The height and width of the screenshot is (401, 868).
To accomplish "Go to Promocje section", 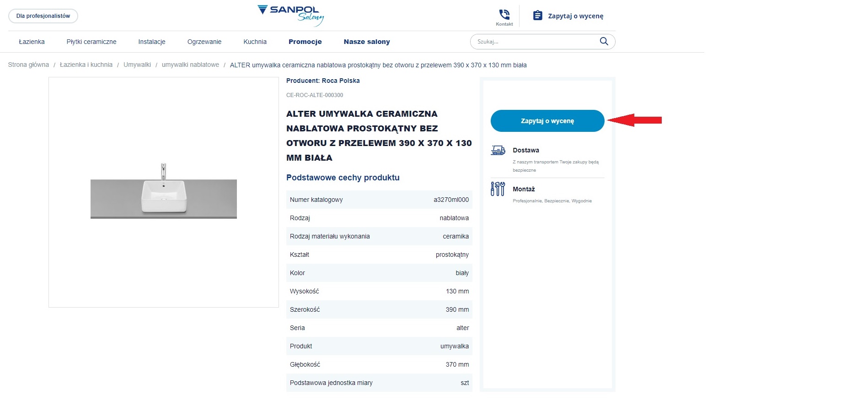I will click(x=305, y=42).
